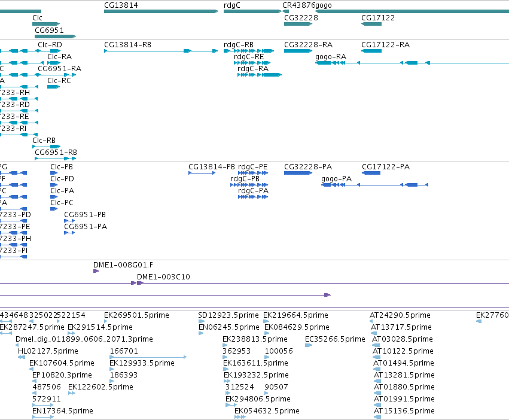This screenshot has height=420, width=509.
Task: Click the Clc-PB protein label
Action: click(62, 167)
